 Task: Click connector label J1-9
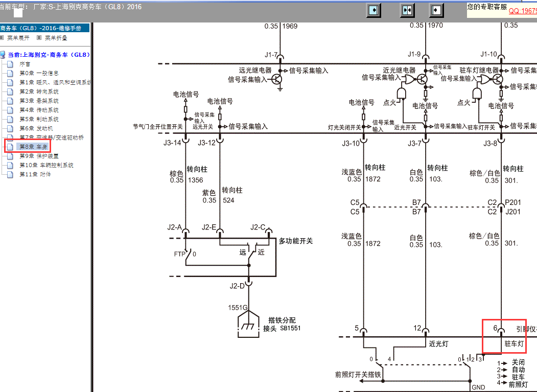point(414,54)
